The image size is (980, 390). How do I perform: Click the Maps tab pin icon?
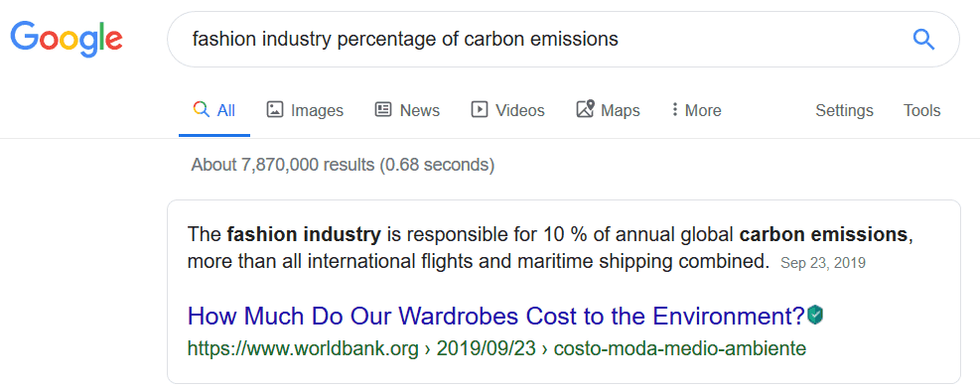(585, 109)
